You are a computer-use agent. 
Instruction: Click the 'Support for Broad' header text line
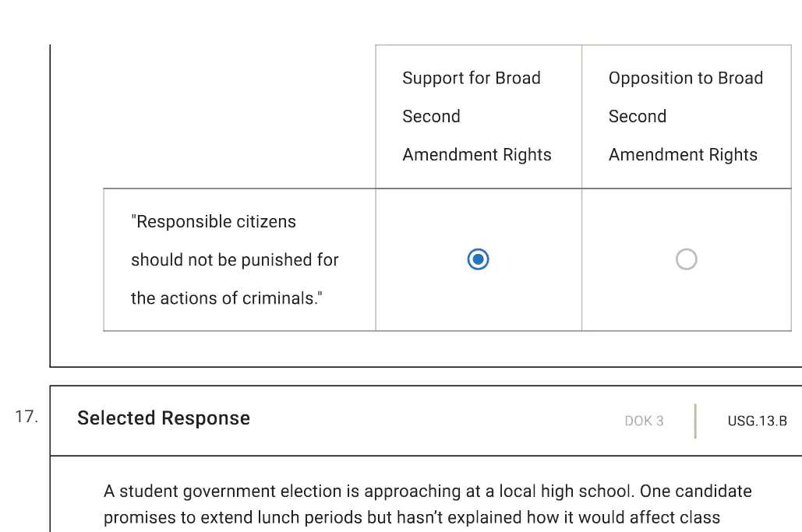point(471,78)
